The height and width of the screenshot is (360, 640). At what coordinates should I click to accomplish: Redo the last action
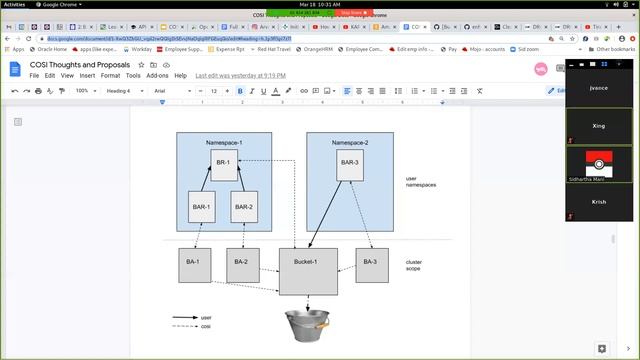pos(27,91)
